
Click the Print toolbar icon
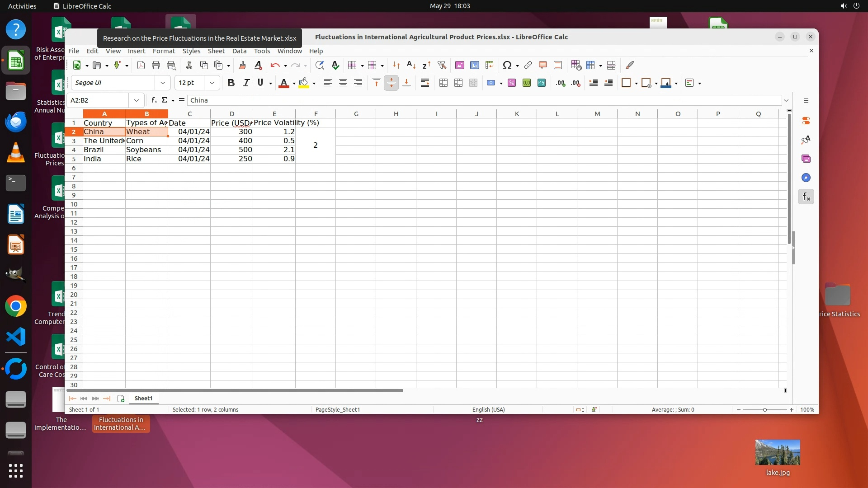(156, 65)
